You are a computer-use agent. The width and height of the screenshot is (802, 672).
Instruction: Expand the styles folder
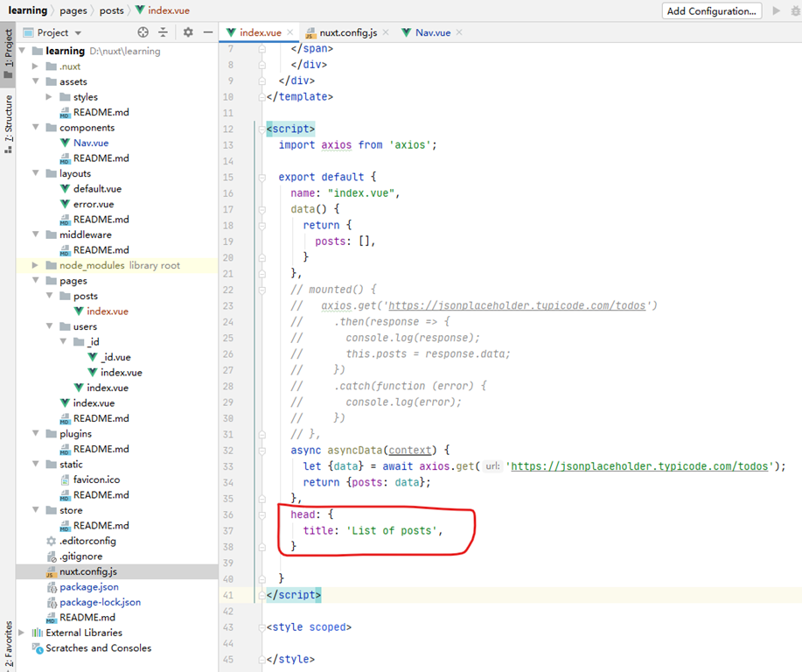click(x=49, y=97)
